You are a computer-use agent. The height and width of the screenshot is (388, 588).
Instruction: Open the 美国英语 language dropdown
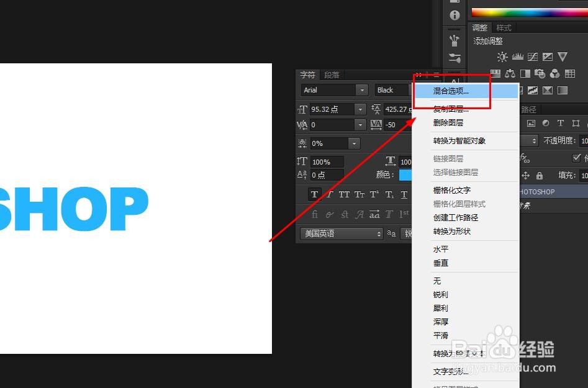pyautogui.click(x=340, y=233)
